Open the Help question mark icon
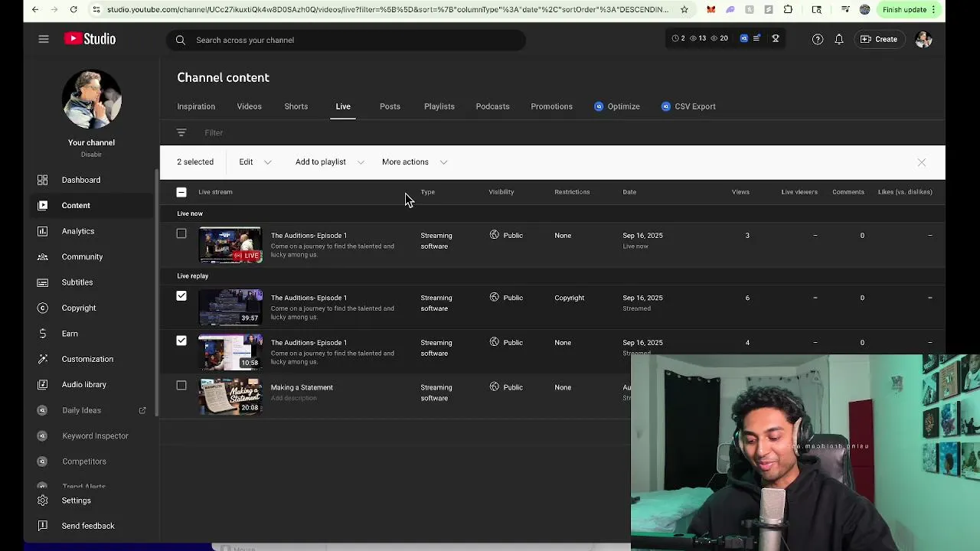 click(x=818, y=39)
